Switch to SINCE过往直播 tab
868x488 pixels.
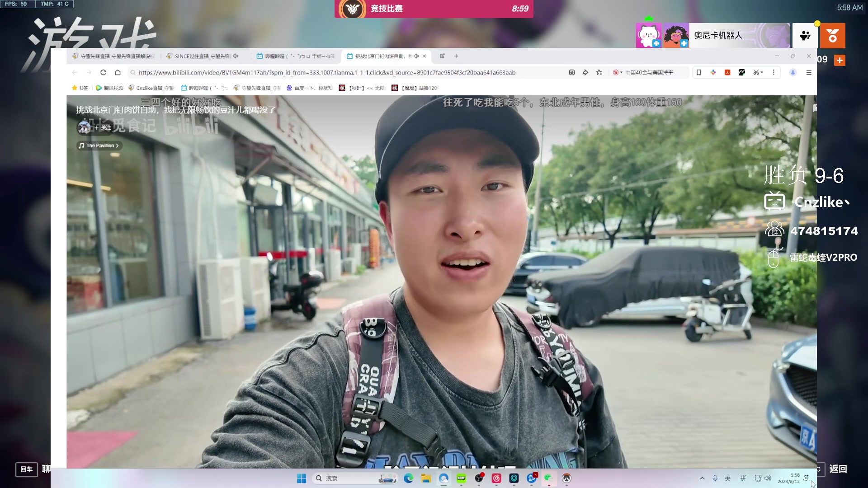[x=203, y=56]
